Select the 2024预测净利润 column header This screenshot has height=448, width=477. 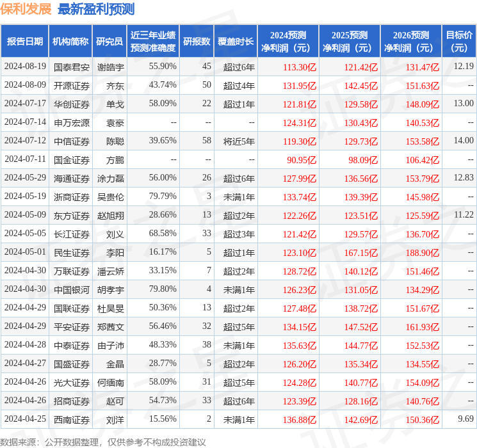click(x=287, y=42)
